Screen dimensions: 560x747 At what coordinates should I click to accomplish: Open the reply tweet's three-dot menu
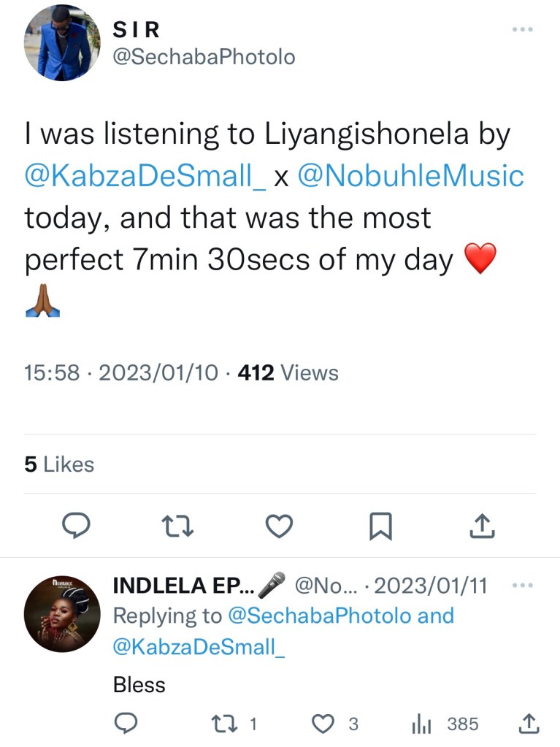click(523, 585)
